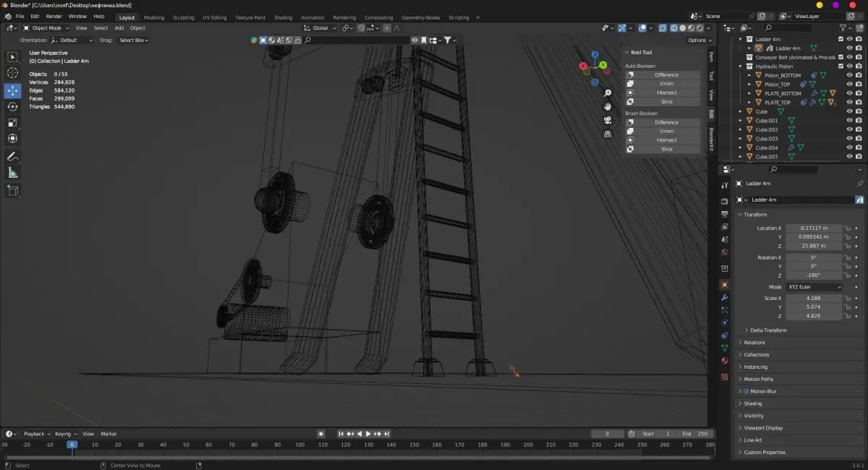Open the Physics properties tab

(x=725, y=322)
